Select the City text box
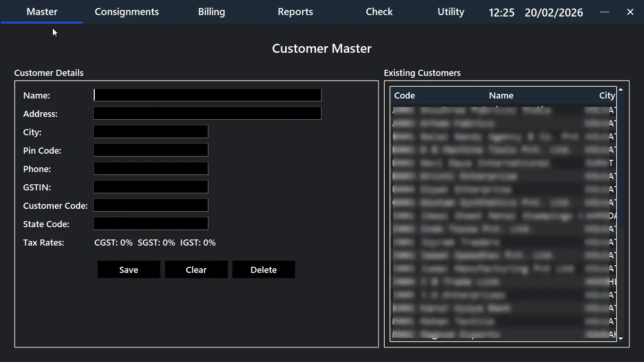 151,132
